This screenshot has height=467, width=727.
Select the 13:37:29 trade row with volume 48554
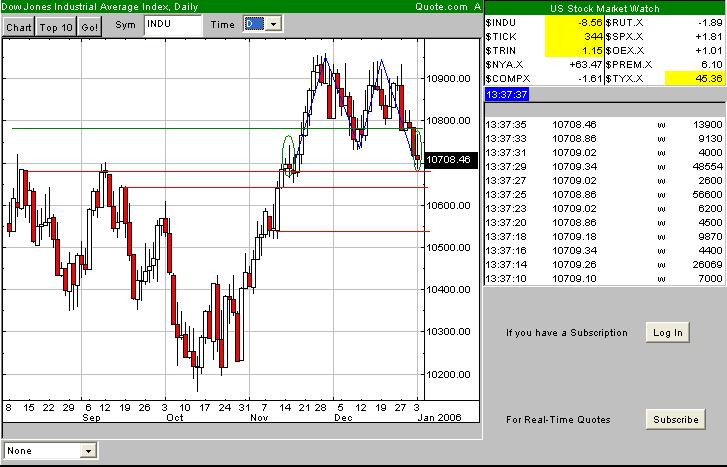[604, 166]
